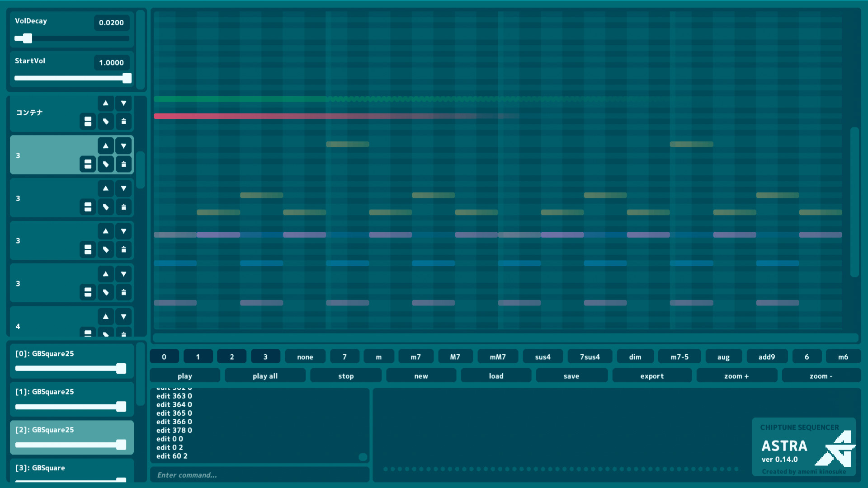Move the selected track 3 down
This screenshot has height=488, width=868.
(x=123, y=145)
